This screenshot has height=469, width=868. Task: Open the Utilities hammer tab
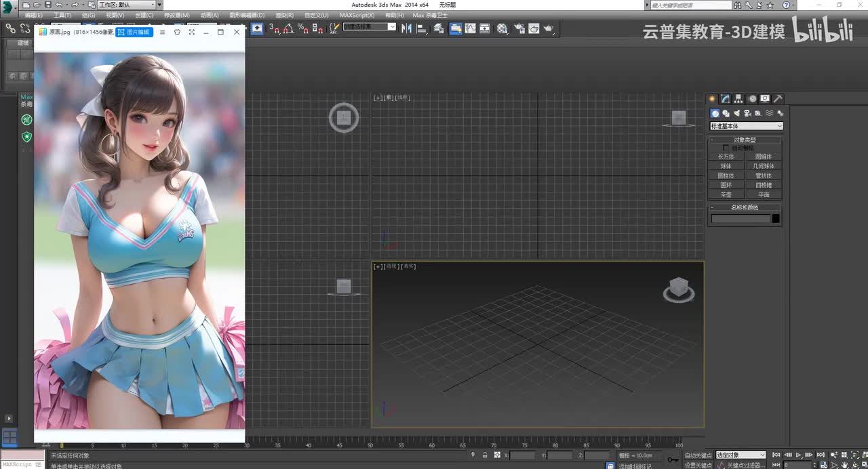click(778, 99)
